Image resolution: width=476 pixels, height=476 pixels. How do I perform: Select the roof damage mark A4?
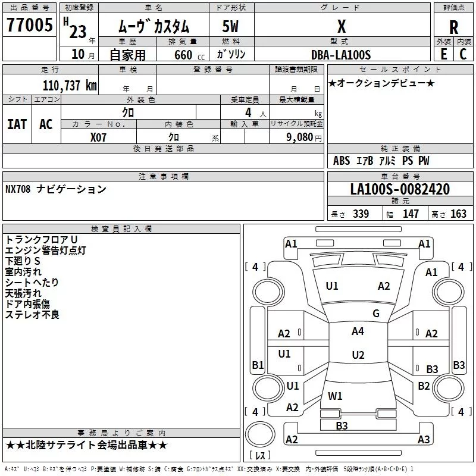[358, 331]
